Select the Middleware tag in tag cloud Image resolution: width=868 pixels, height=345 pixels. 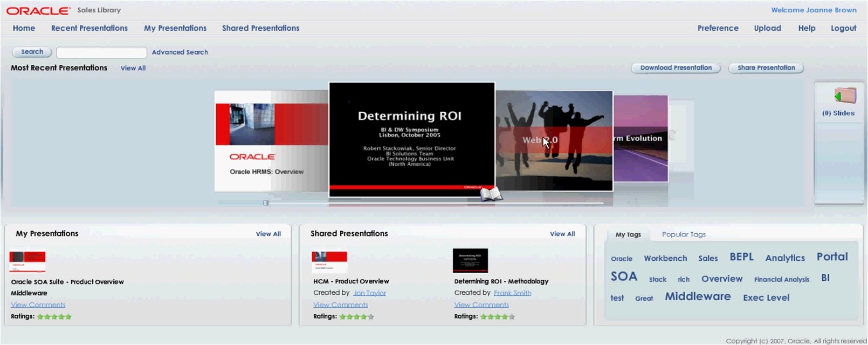[698, 296]
